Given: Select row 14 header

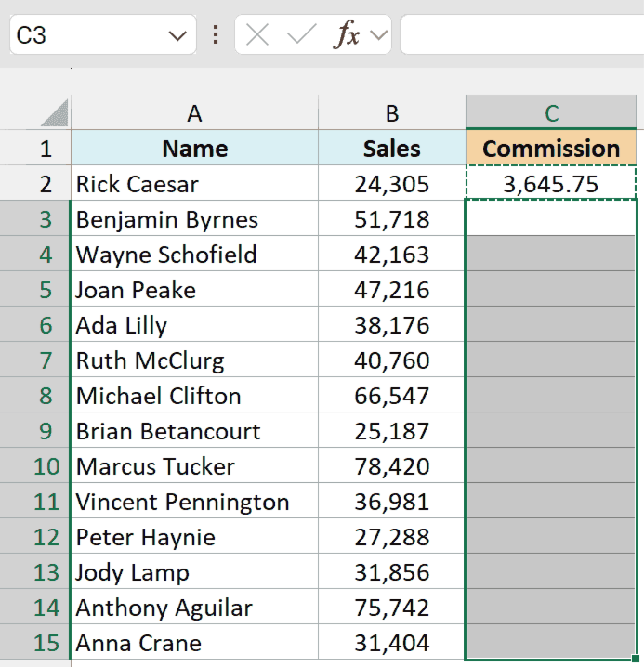Looking at the screenshot, I should click(35, 607).
